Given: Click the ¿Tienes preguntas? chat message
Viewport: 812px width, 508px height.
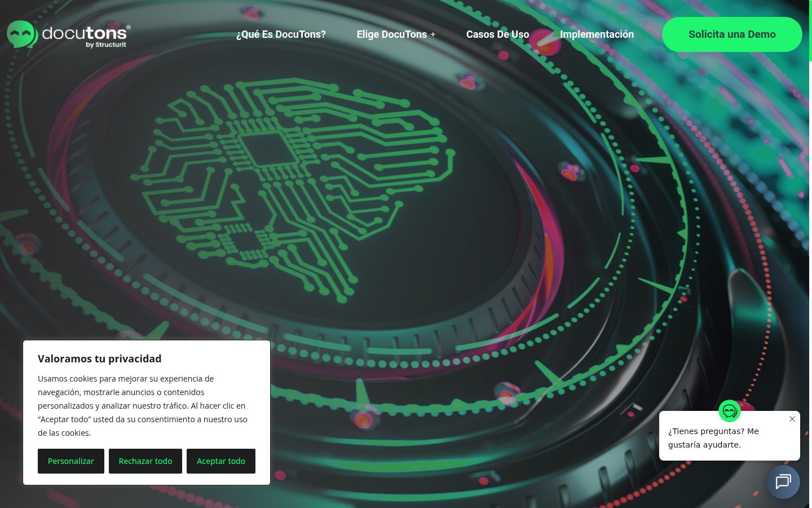Looking at the screenshot, I should [x=713, y=438].
